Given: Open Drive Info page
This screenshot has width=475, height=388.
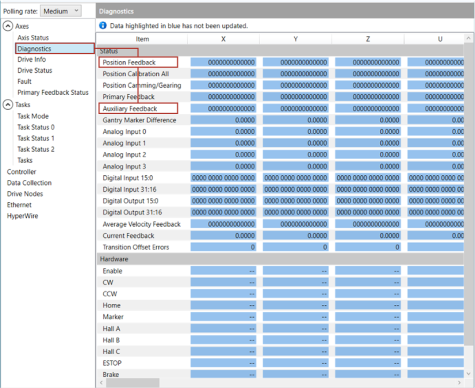Looking at the screenshot, I should (x=32, y=60).
